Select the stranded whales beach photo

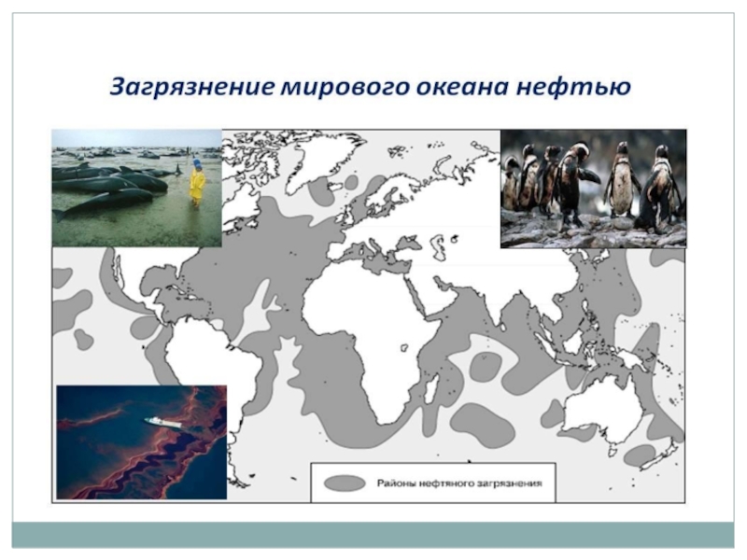[136, 189]
